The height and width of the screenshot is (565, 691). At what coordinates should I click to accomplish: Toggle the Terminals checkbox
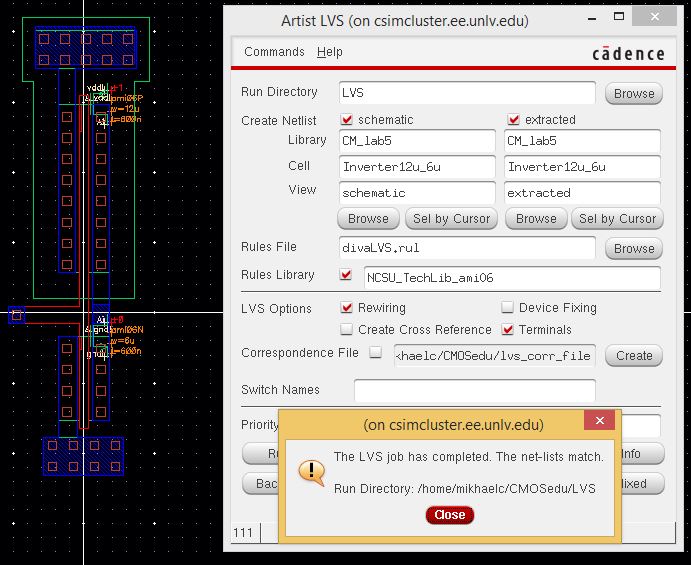(508, 329)
